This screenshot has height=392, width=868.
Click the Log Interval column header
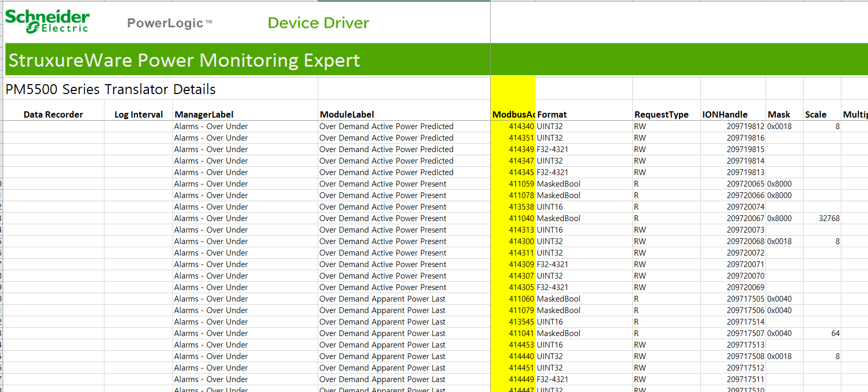(138, 114)
